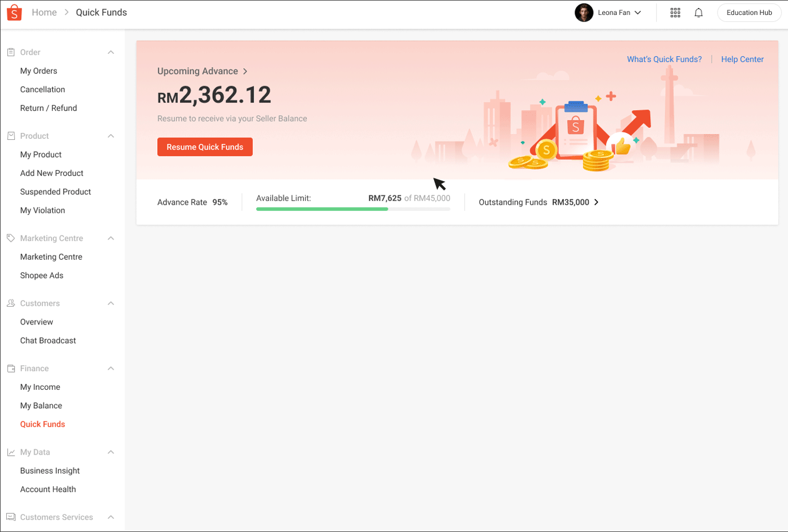788x532 pixels.
Task: Open the Education Hub
Action: (749, 13)
